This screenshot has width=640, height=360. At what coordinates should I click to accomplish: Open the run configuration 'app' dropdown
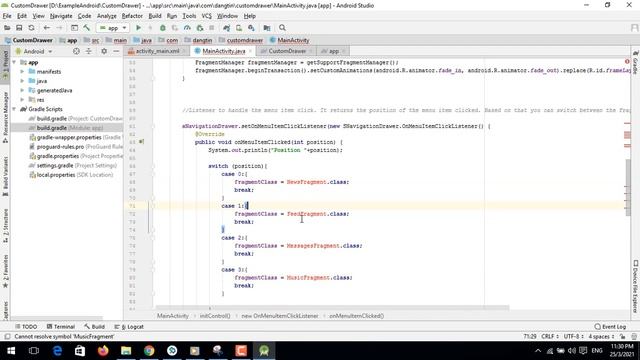[x=113, y=28]
